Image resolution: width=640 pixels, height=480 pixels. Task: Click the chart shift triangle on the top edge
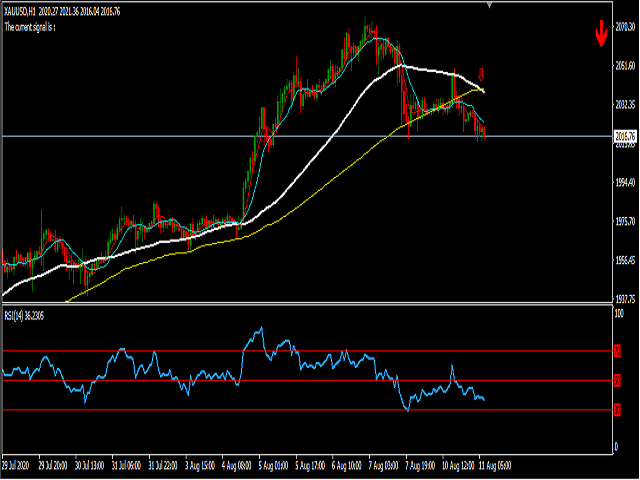pos(489,5)
